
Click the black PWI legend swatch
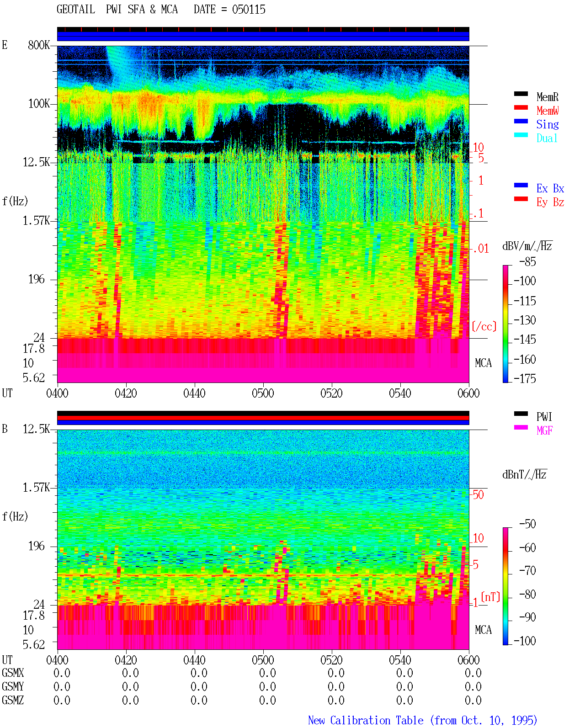[521, 414]
